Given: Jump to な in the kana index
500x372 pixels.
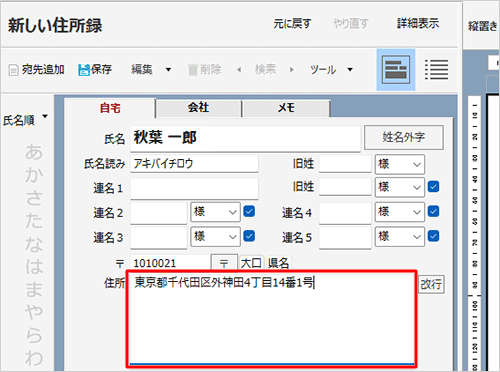Looking at the screenshot, I should coord(34,244).
